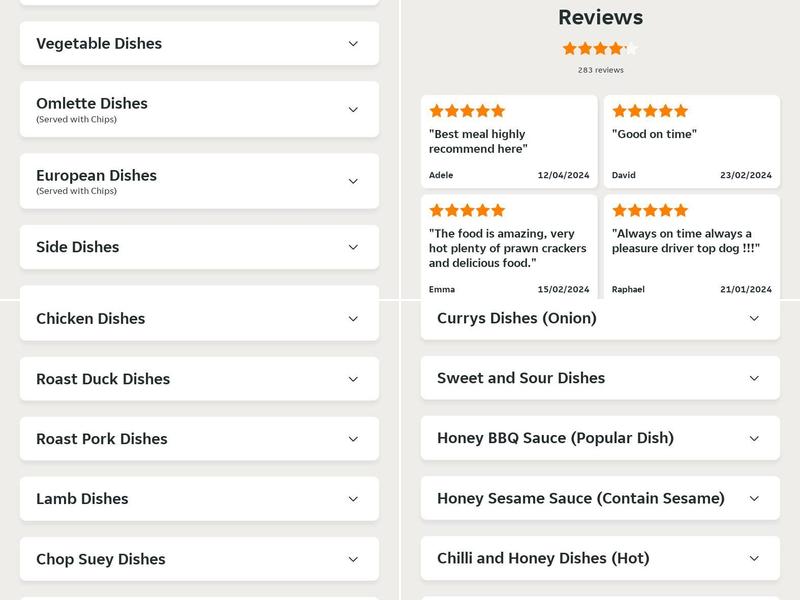Screen dimensions: 800x600
Task: Open Raphael's review about the driver
Action: pyautogui.click(x=691, y=246)
